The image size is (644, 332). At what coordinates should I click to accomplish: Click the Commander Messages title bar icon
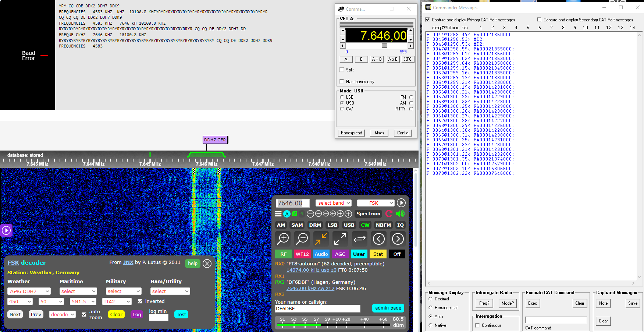click(428, 7)
